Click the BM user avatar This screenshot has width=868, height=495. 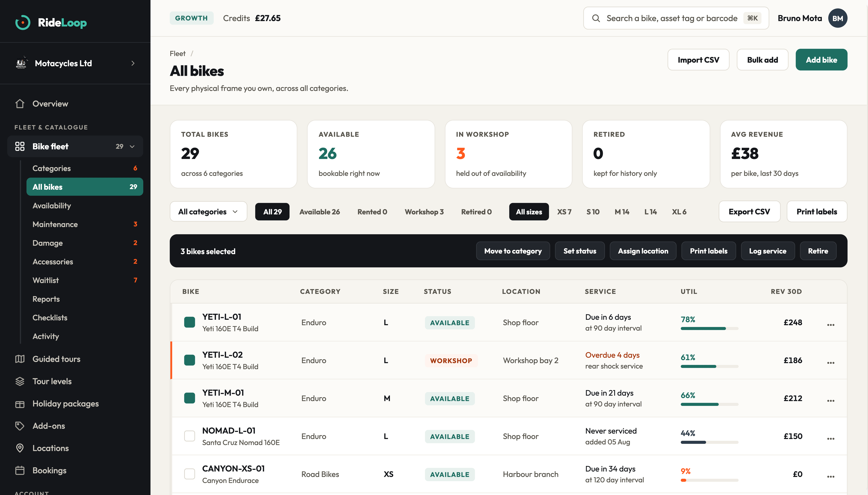coord(837,18)
